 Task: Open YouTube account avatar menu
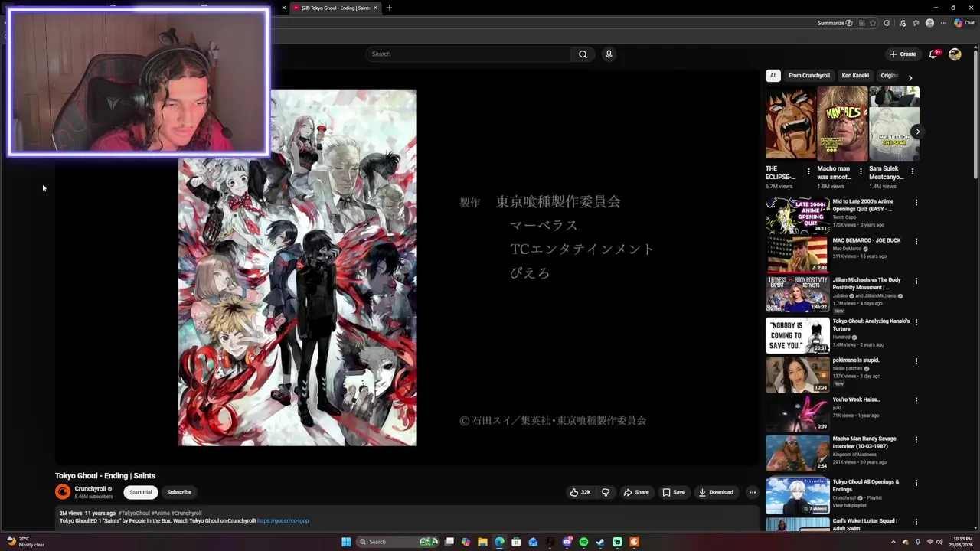coord(955,54)
